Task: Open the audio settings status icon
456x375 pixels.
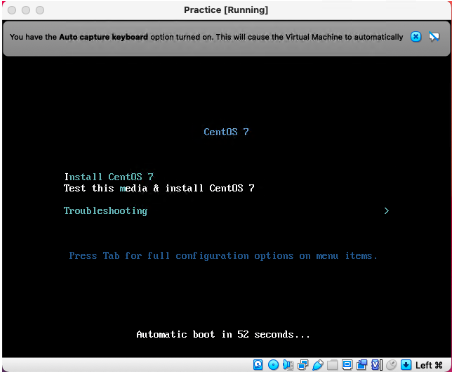Action: (x=288, y=365)
